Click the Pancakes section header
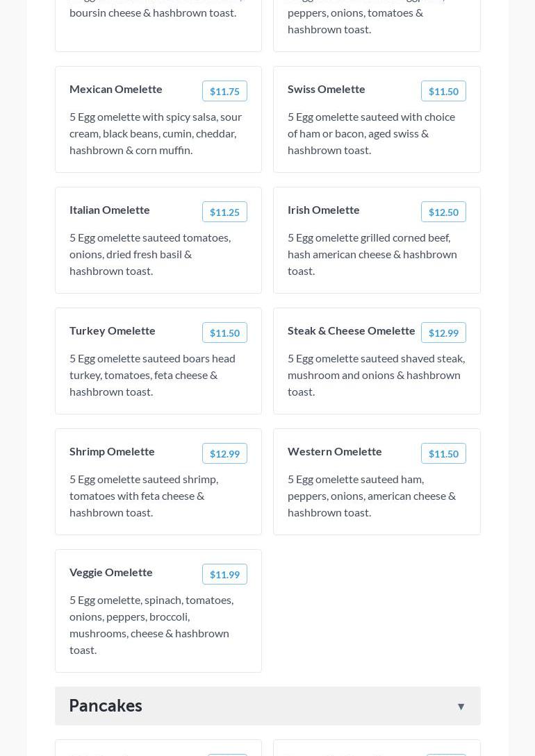The image size is (535, 756). (106, 705)
